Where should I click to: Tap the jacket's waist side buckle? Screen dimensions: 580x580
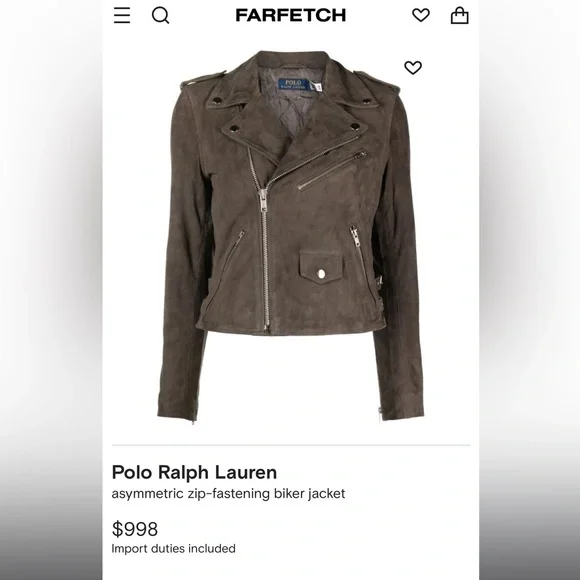tap(379, 284)
